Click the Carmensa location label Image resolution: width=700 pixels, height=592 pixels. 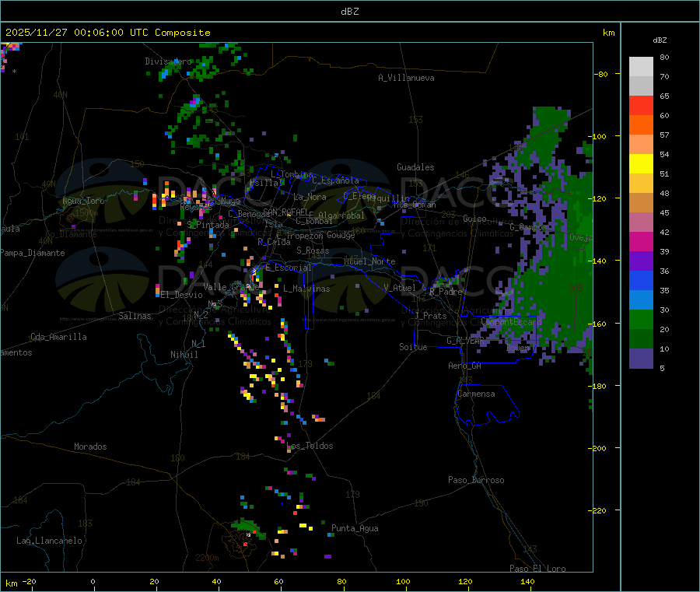476,394
